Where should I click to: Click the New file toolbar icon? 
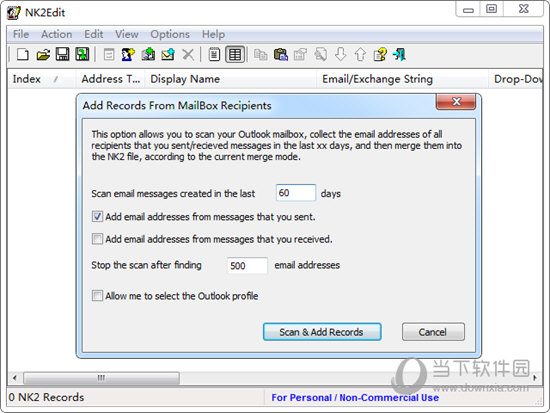coord(23,55)
